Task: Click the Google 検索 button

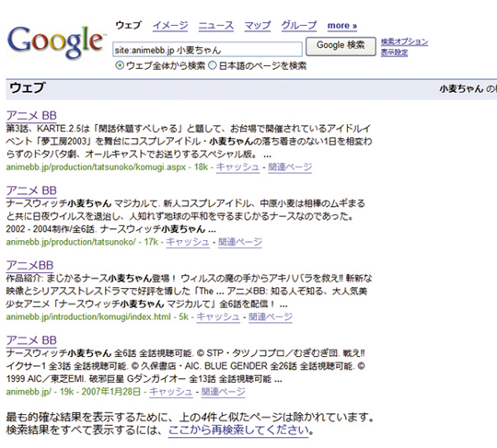Action: 341,46
